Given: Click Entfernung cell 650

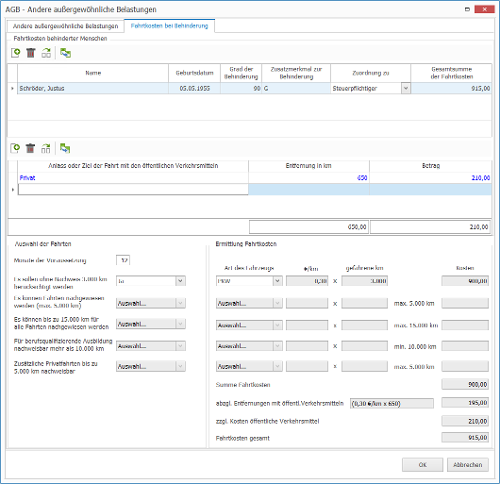Looking at the screenshot, I should 309,178.
